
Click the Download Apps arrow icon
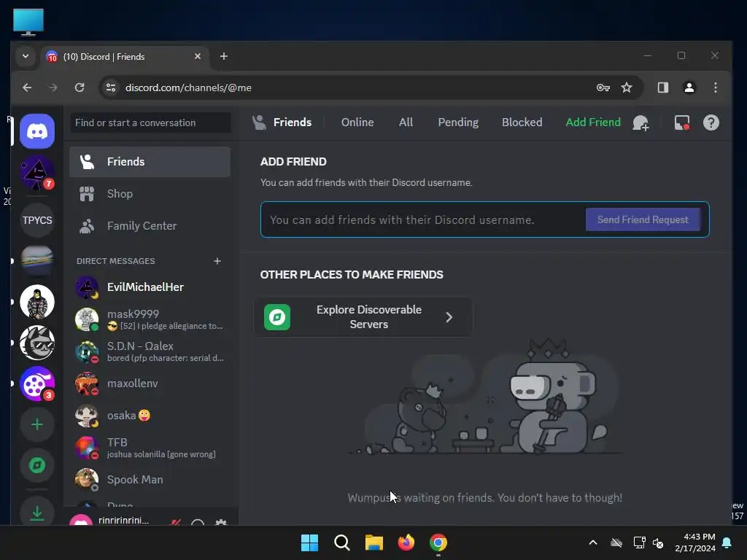click(x=37, y=512)
